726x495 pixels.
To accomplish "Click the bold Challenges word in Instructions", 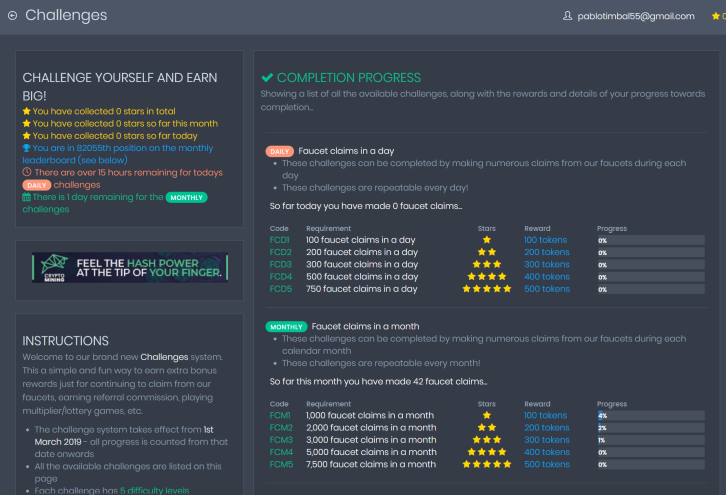I will [164, 357].
